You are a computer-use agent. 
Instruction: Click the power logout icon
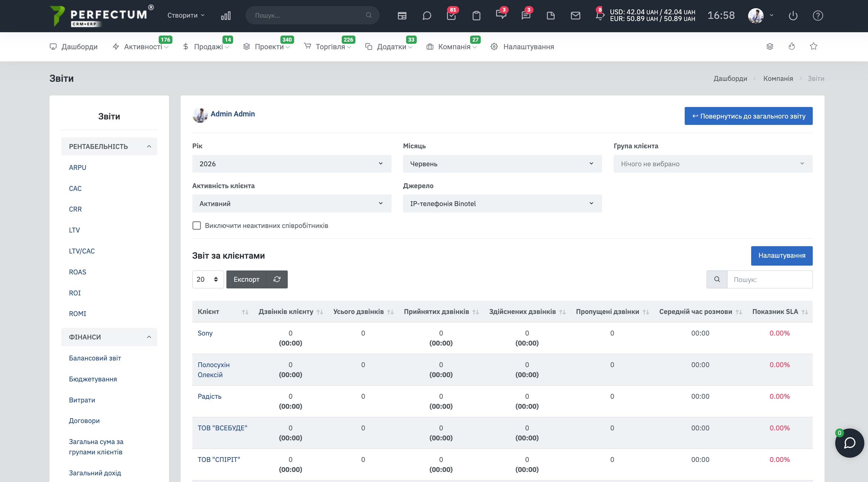coord(793,15)
